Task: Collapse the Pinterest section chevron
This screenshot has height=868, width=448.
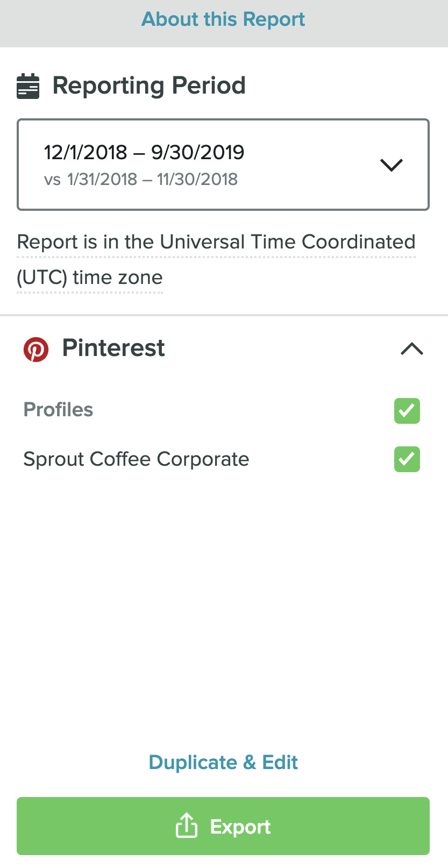Action: click(x=412, y=349)
